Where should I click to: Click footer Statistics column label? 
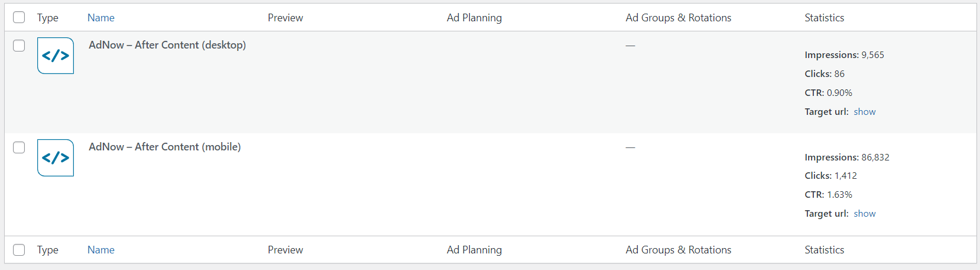click(825, 250)
